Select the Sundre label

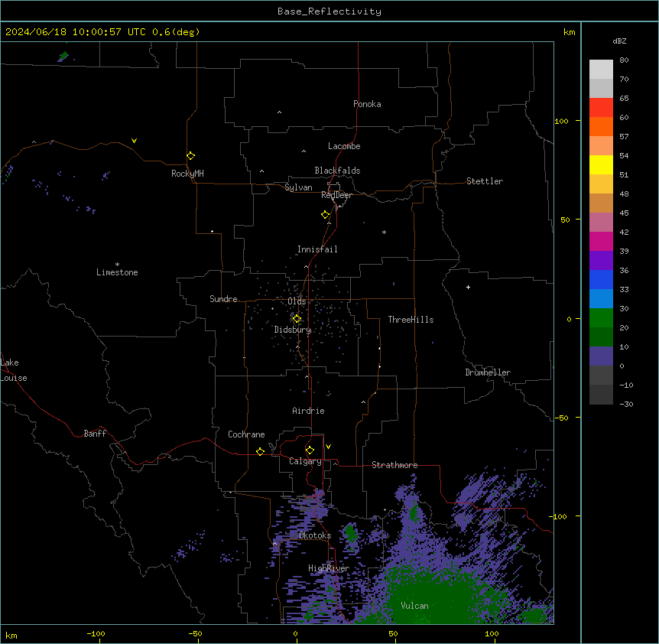pyautogui.click(x=223, y=299)
